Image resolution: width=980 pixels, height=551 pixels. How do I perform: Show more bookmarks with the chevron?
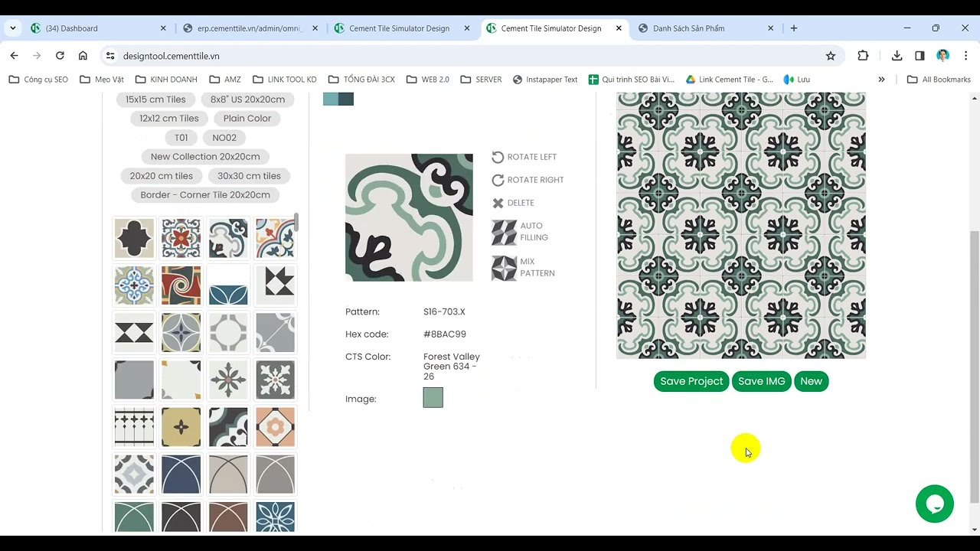tap(881, 80)
